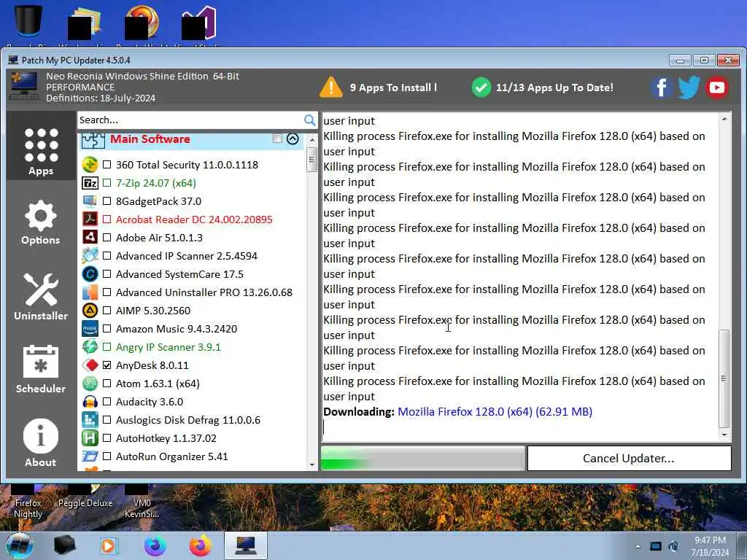Image resolution: width=747 pixels, height=560 pixels.
Task: Click the Adobe Air app icon
Action: coord(90,237)
